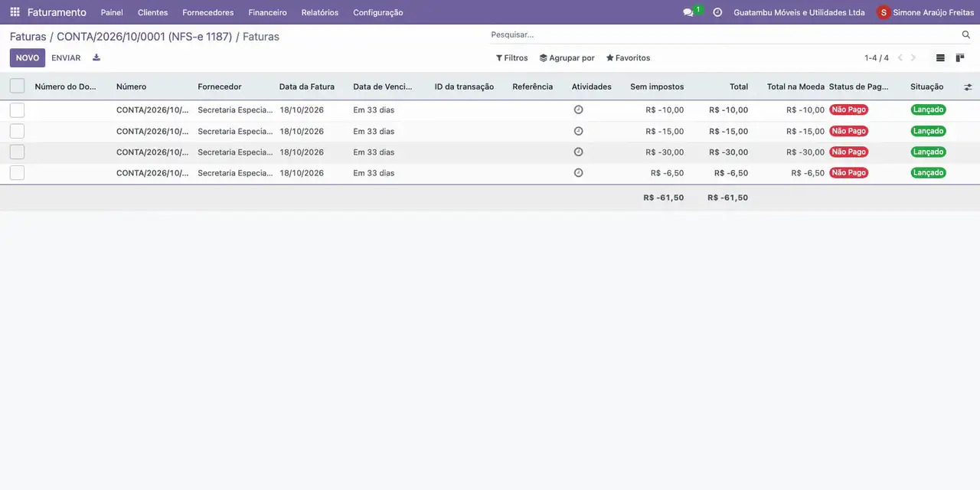
Task: Click activity clock in the R$ -6,50 row
Action: click(579, 173)
